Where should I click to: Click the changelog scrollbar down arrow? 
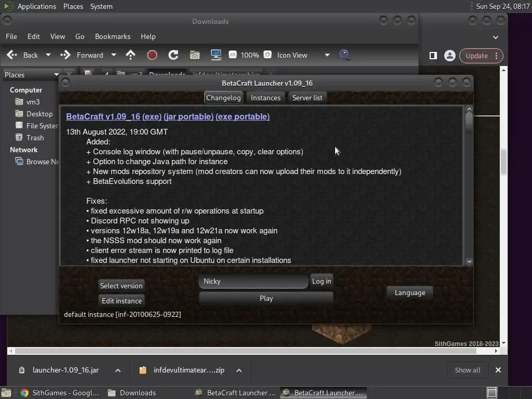(469, 261)
